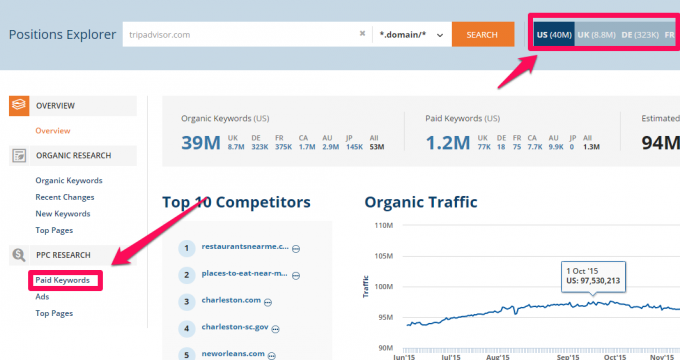Open the PPC RESEARCH sidebar section
This screenshot has width=680, height=360.
click(73, 255)
